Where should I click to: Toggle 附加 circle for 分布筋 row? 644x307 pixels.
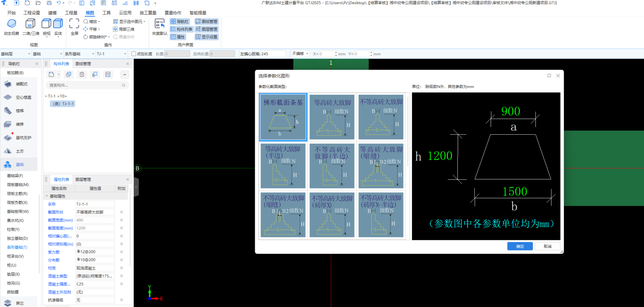[122, 260]
